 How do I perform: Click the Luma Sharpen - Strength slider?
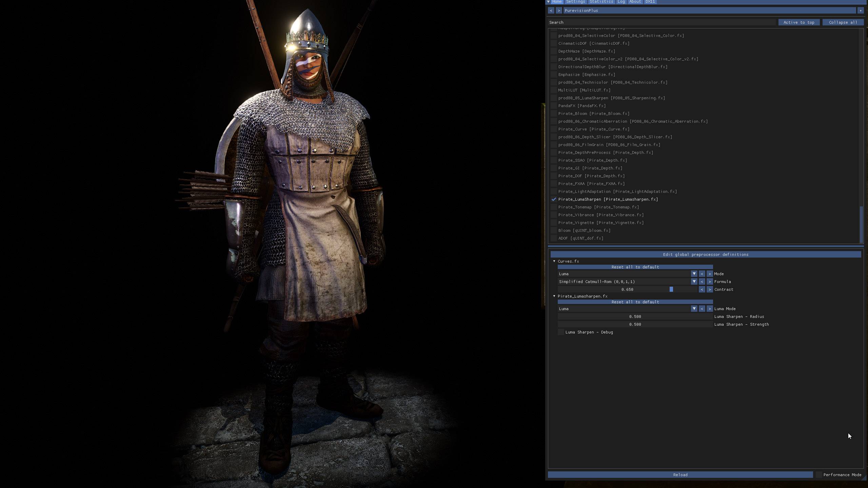pos(635,324)
